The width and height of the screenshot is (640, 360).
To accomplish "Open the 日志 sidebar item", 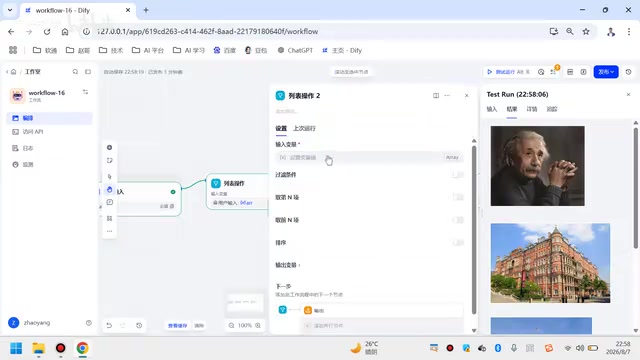I will pos(49,148).
